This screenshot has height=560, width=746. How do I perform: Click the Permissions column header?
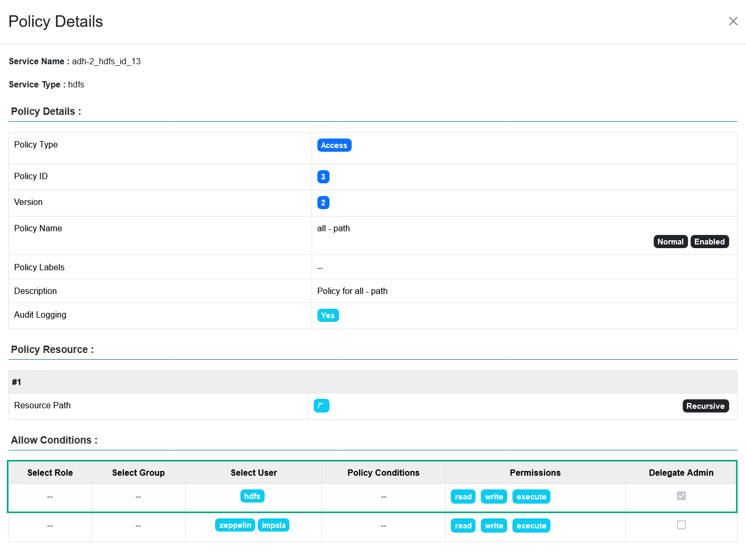(x=535, y=473)
